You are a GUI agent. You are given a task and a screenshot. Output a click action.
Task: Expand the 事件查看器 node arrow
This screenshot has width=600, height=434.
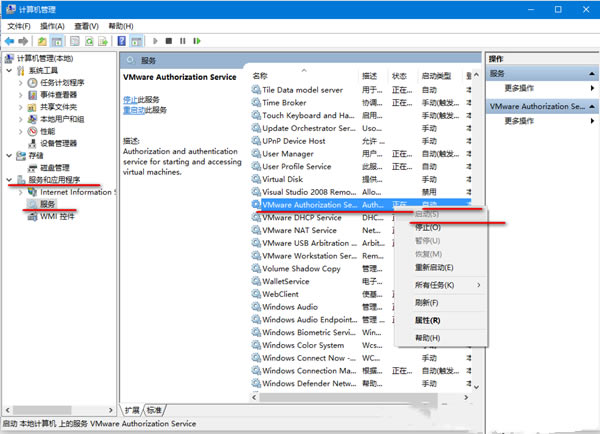point(22,95)
